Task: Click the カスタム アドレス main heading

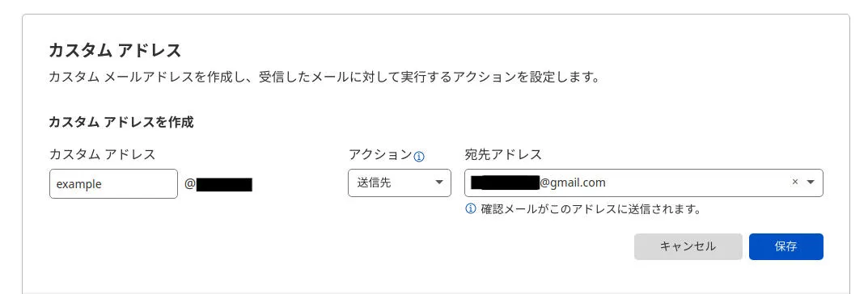Action: click(x=115, y=50)
